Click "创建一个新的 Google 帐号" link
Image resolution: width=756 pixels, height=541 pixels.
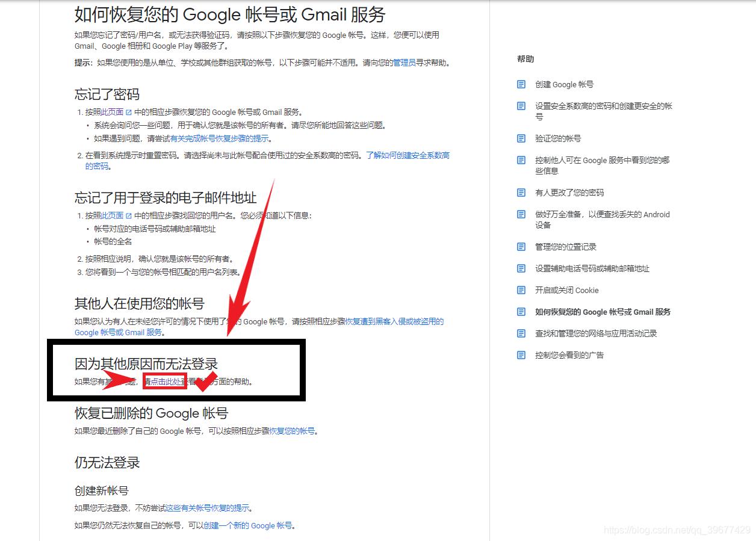click(249, 525)
